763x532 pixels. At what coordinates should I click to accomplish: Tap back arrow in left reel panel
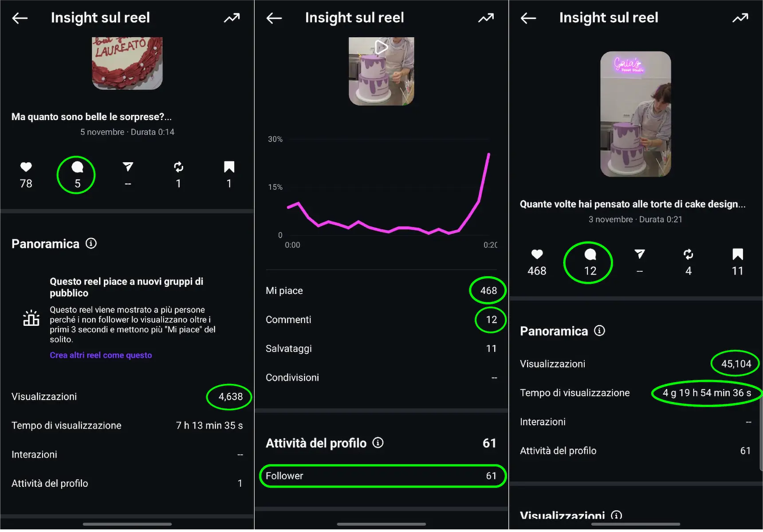click(20, 18)
